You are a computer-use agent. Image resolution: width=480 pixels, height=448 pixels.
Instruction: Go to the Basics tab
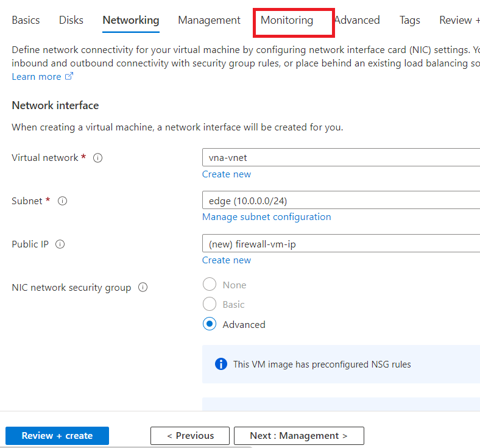pos(26,21)
